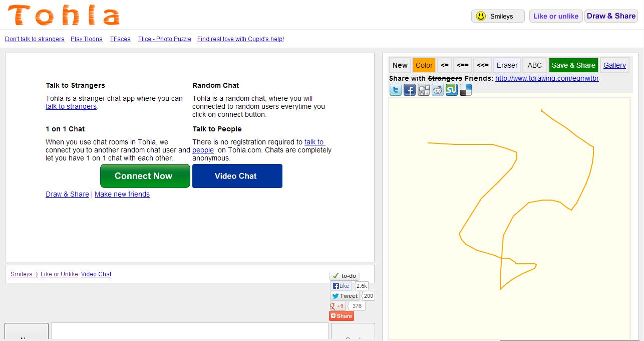Select the Eraser tool
Screen dimensions: 644x341
[507, 65]
